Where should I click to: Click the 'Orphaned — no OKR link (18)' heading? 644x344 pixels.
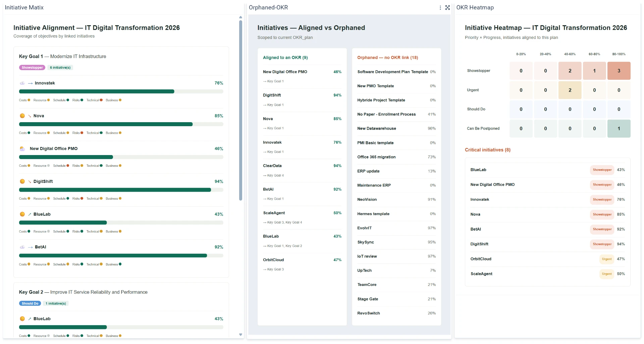tap(387, 58)
